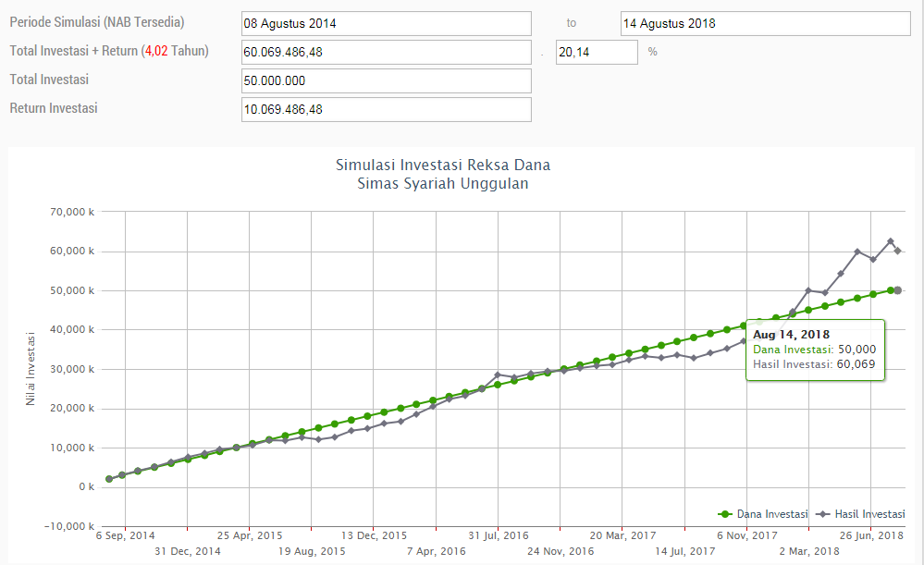Screen dimensions: 924x565
Task: Click the start date field "08 Agustus 2014"
Action: point(385,23)
